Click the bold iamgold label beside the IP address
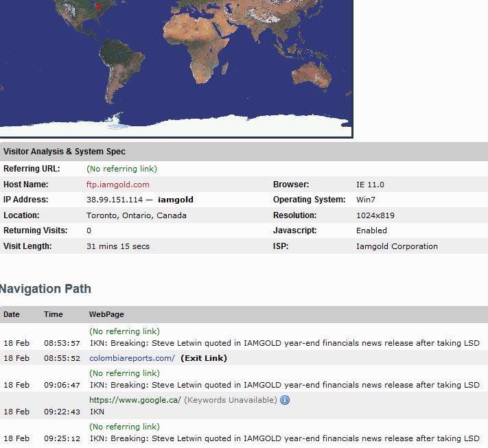The image size is (488, 448). point(176,200)
